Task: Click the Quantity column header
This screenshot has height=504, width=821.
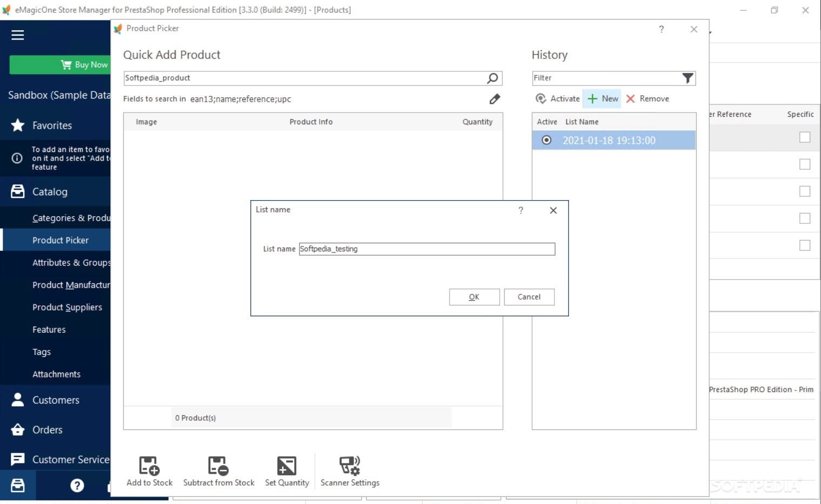Action: point(478,122)
